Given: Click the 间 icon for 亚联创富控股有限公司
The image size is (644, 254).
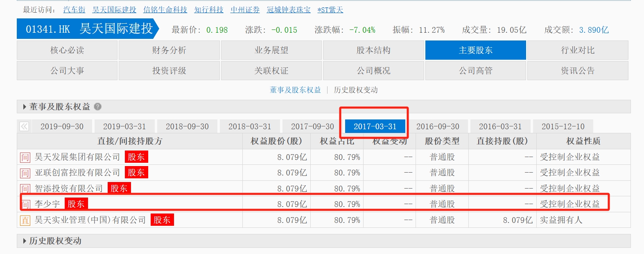Looking at the screenshot, I should (25, 173).
